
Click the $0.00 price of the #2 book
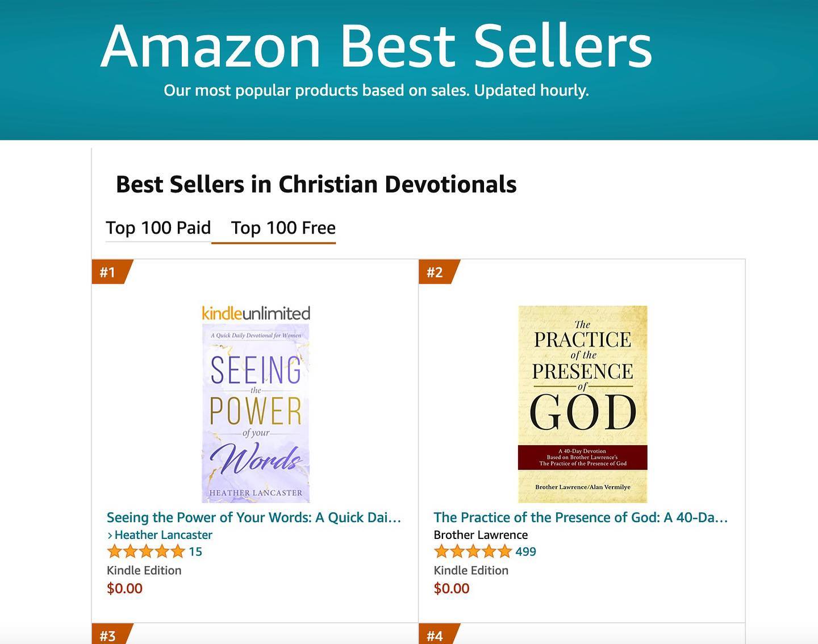(452, 588)
